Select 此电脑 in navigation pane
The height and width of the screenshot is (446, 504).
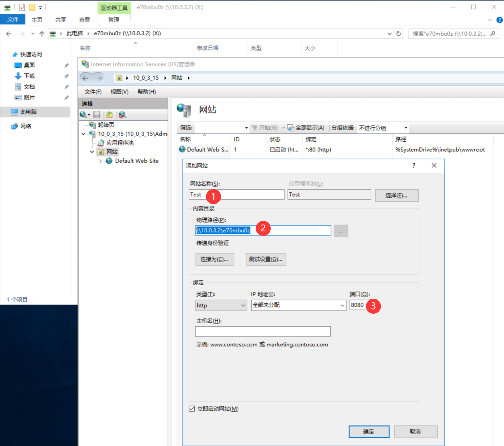28,112
